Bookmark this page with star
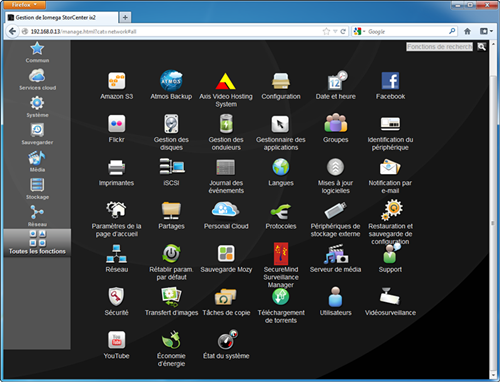The image size is (500, 382). pyautogui.click(x=326, y=31)
